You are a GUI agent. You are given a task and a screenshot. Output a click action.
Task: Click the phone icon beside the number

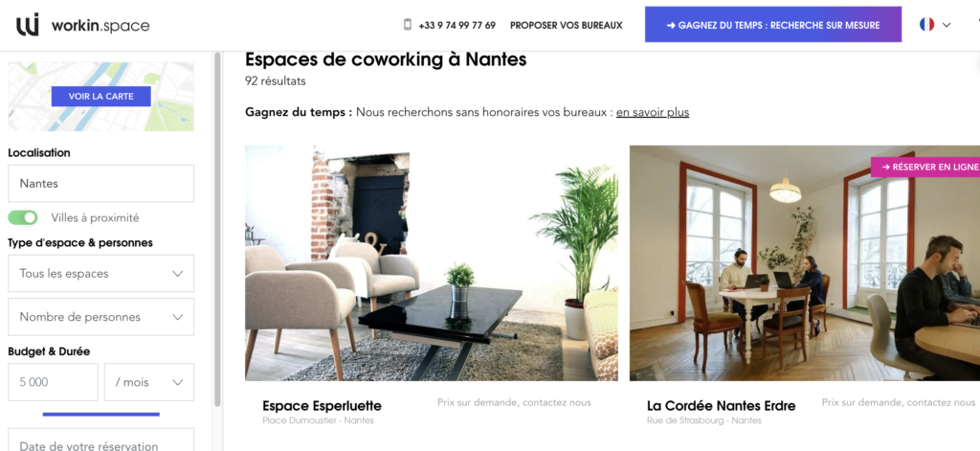pyautogui.click(x=408, y=25)
